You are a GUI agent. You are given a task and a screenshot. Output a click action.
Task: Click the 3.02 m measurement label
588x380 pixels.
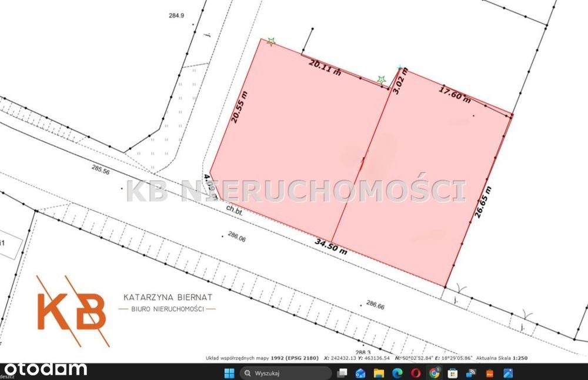[400, 81]
